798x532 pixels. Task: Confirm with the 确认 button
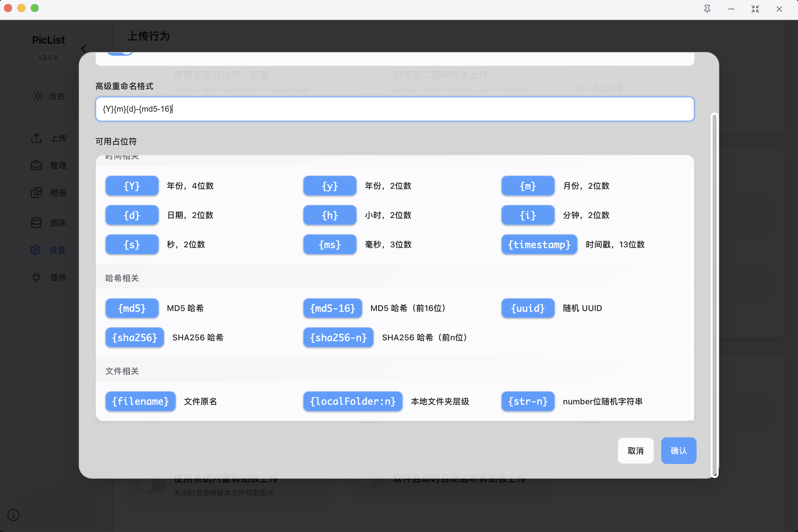pos(678,451)
